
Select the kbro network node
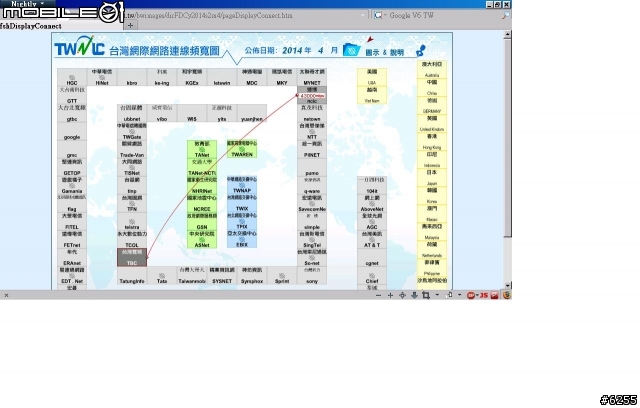(132, 77)
